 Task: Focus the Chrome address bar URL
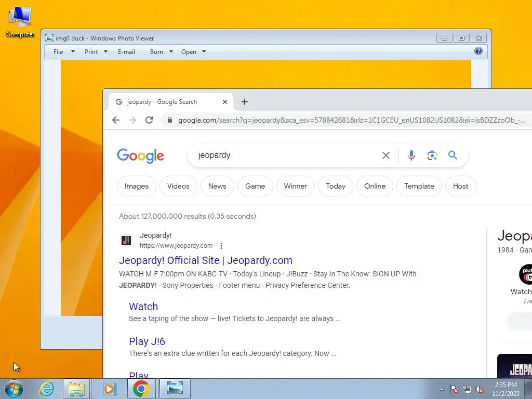point(352,120)
